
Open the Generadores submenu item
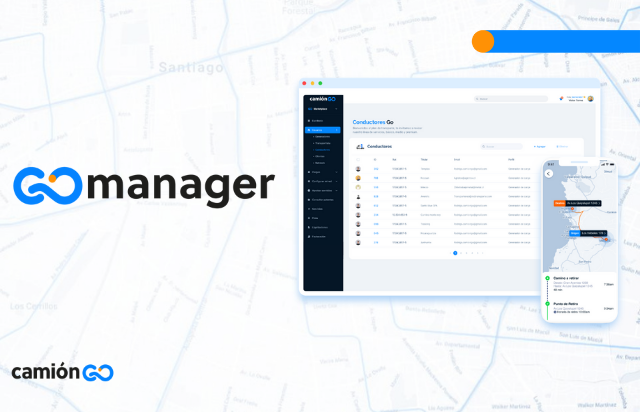pos(322,136)
